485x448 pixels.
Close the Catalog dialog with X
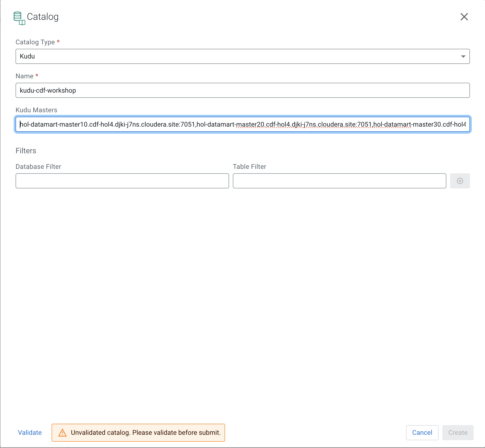464,17
